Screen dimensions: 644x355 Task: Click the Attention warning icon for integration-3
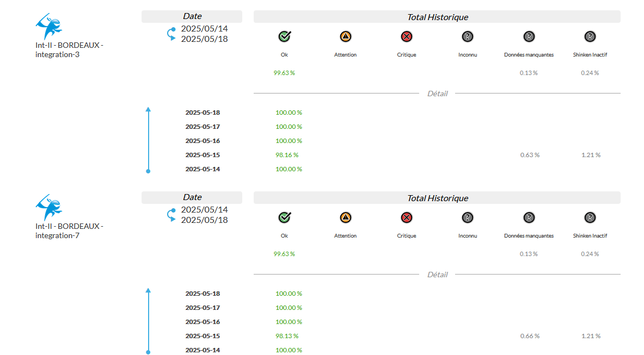345,37
